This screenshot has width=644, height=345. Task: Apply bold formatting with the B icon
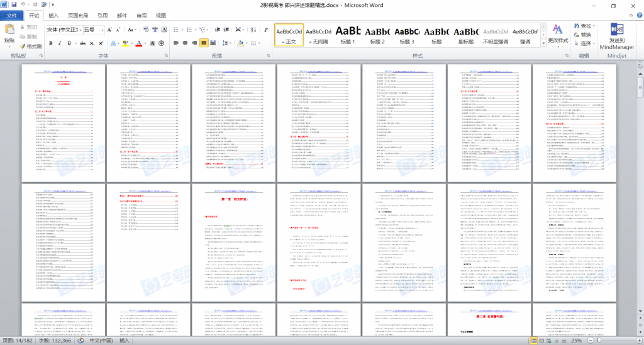click(51, 43)
